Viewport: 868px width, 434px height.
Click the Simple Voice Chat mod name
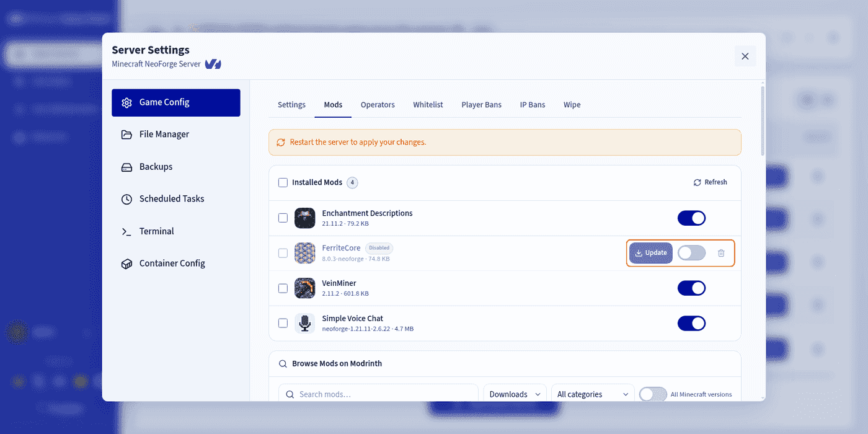(x=353, y=319)
